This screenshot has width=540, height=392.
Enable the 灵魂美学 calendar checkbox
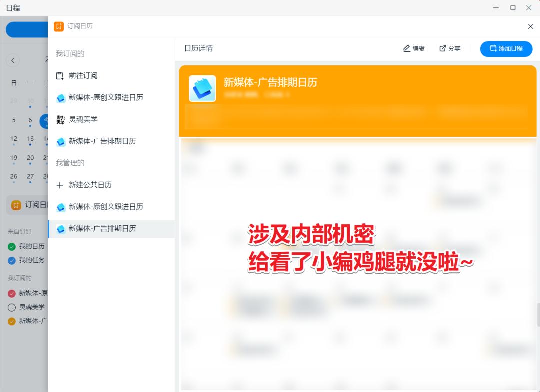[x=13, y=307]
